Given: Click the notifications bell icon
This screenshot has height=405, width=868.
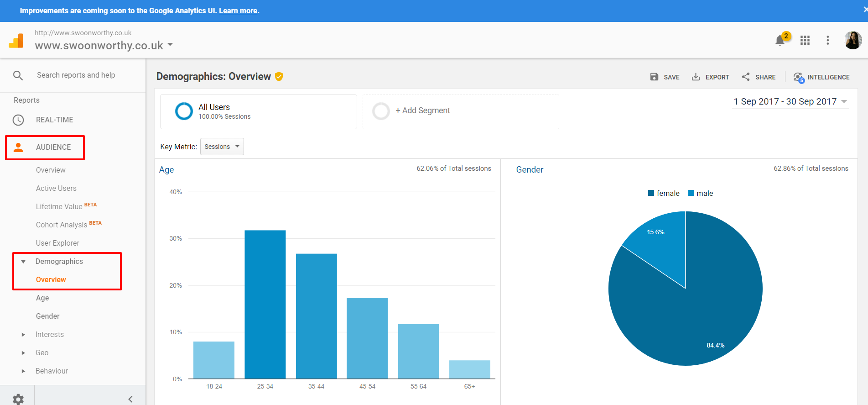Looking at the screenshot, I should click(780, 41).
